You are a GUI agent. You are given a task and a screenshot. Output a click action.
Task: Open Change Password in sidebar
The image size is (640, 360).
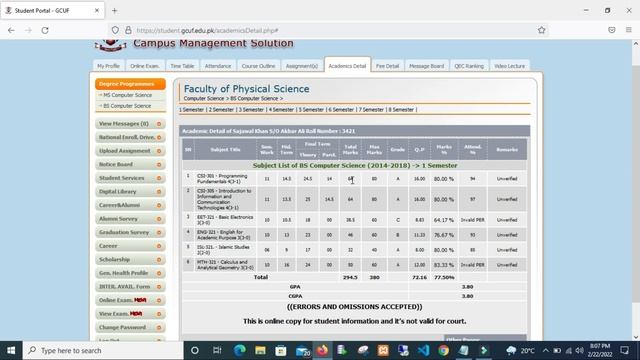click(130, 327)
